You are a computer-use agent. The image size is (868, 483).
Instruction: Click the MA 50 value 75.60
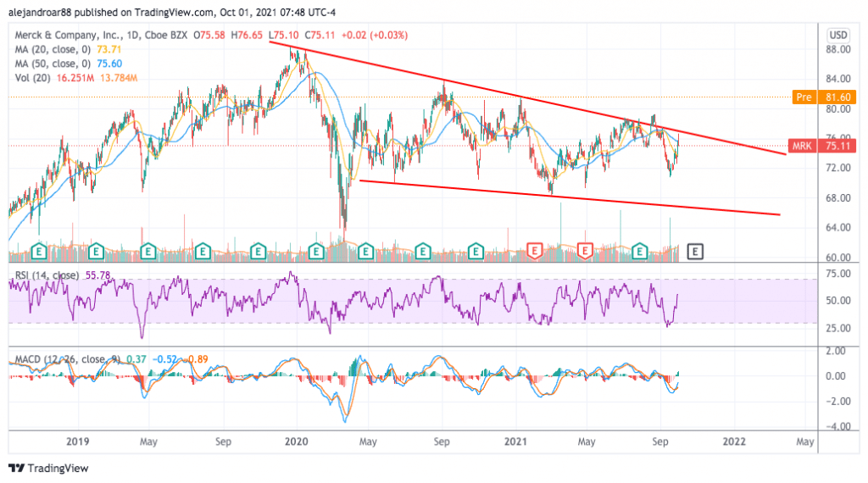point(109,64)
